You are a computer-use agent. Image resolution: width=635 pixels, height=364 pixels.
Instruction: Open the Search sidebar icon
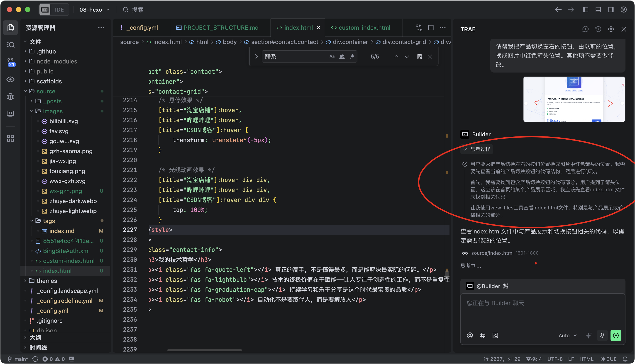10,45
